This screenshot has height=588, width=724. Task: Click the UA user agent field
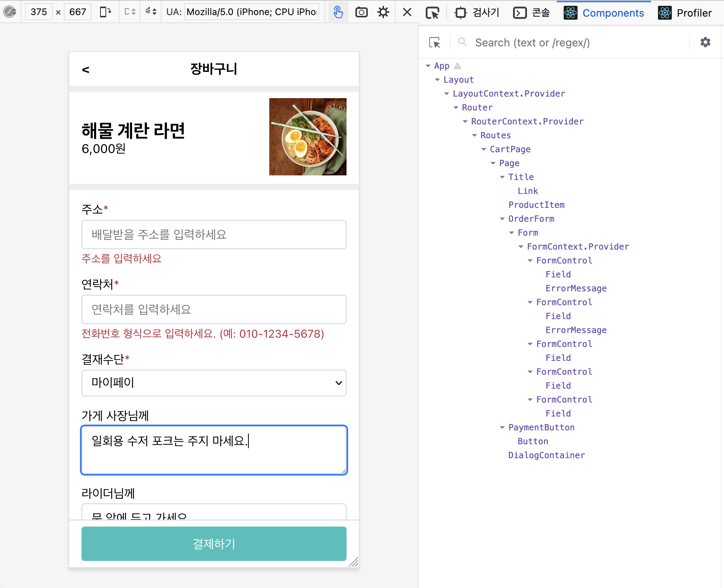click(x=252, y=12)
